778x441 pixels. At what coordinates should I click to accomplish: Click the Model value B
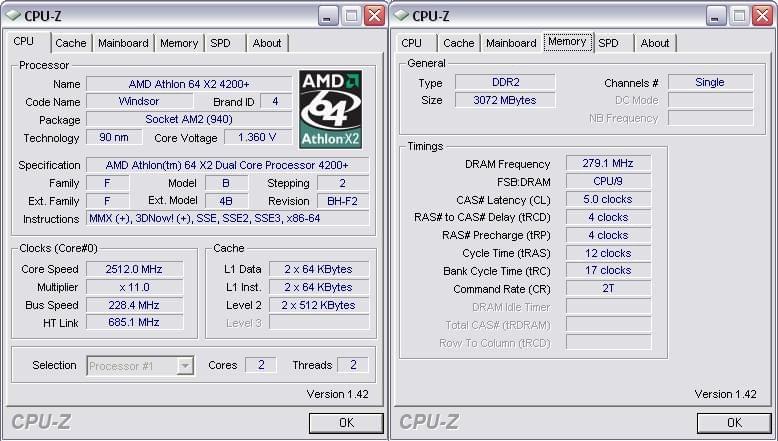(x=226, y=183)
